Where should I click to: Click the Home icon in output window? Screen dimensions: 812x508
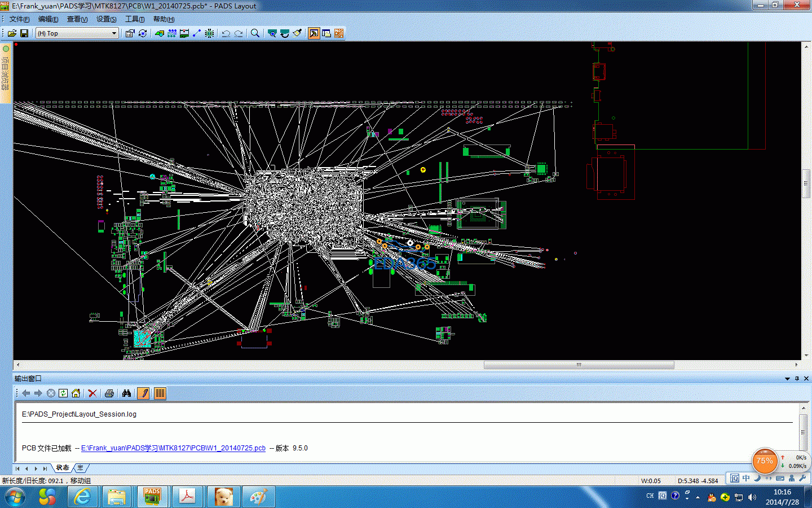tap(76, 393)
